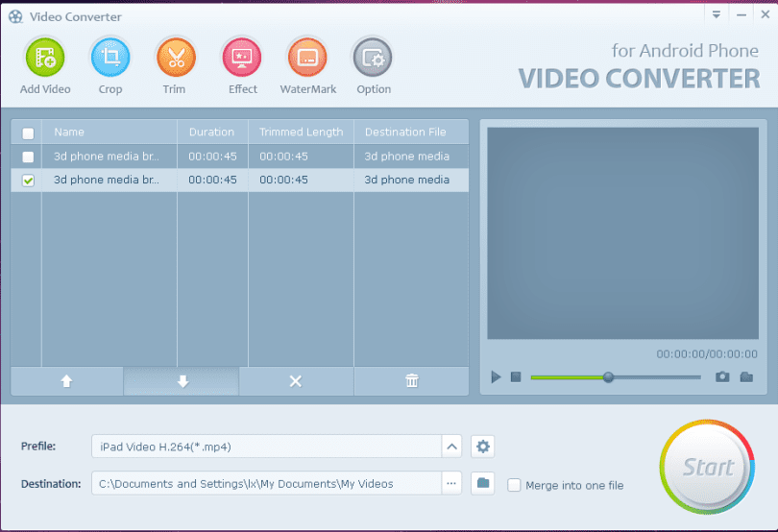Remove selected video with X button
The image size is (778, 532).
(x=296, y=381)
